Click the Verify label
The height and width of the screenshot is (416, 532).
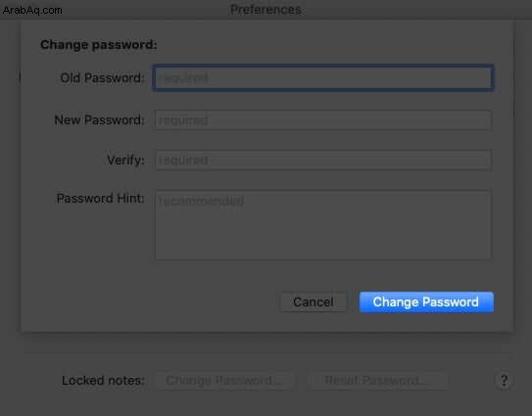click(x=125, y=160)
